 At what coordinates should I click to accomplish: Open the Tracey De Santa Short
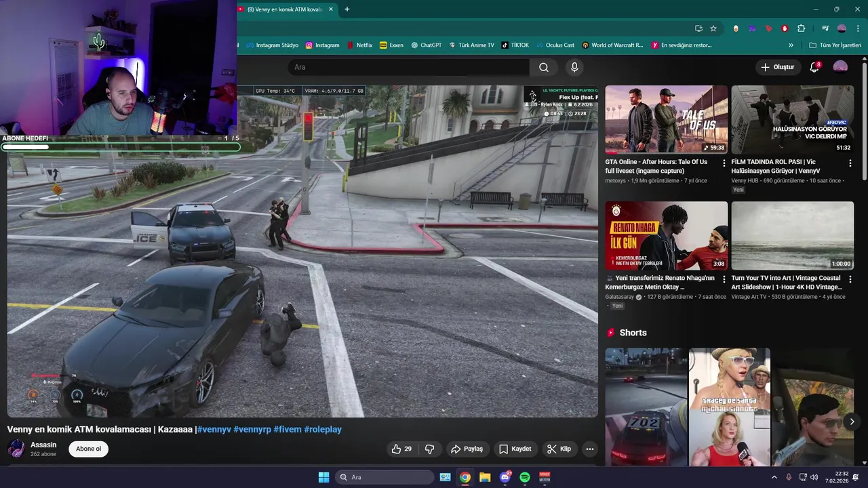[x=730, y=407]
